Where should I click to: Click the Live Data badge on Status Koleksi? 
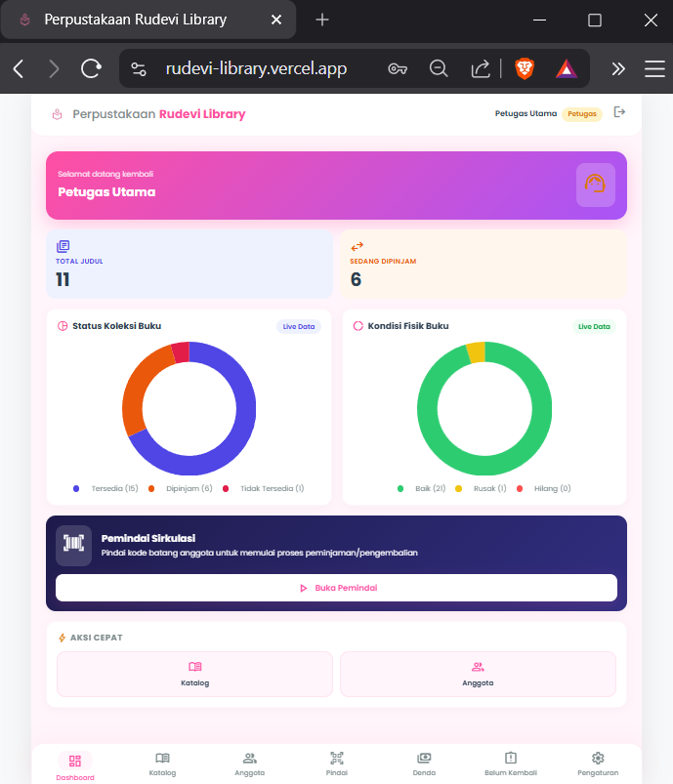coord(299,326)
